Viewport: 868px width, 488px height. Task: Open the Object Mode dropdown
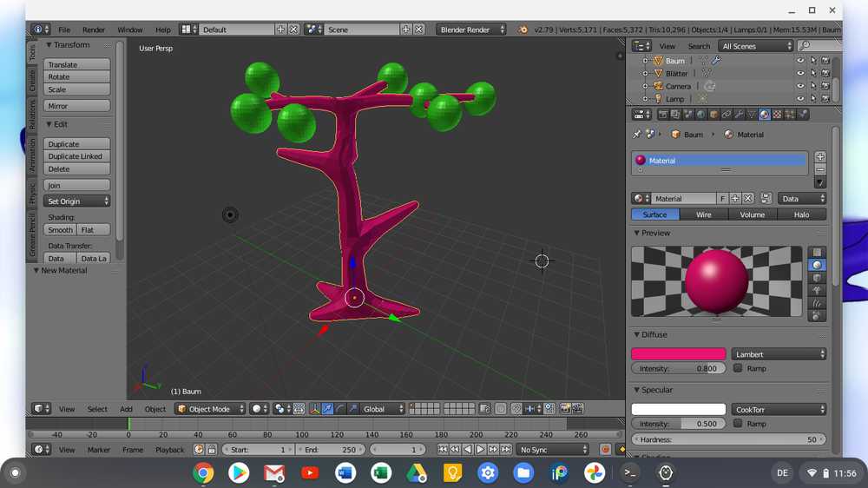[x=211, y=409]
